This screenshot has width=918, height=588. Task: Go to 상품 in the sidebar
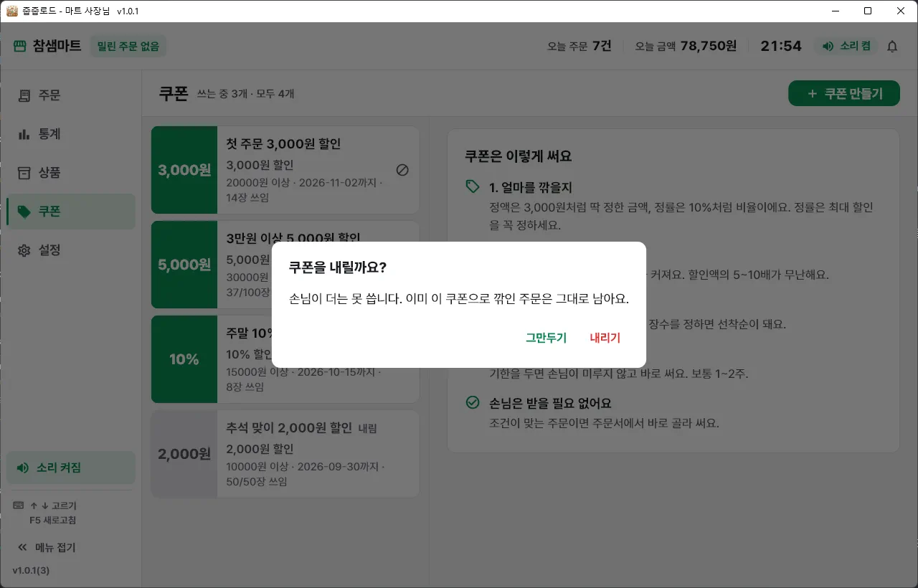(x=70, y=173)
